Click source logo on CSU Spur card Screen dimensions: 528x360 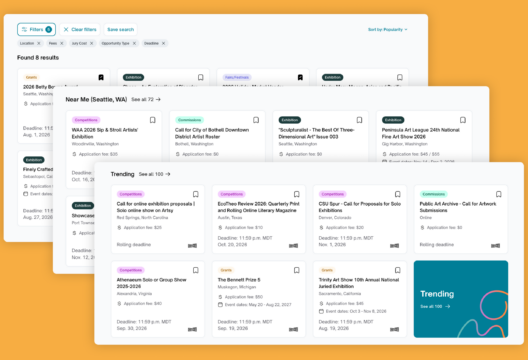coord(394,246)
